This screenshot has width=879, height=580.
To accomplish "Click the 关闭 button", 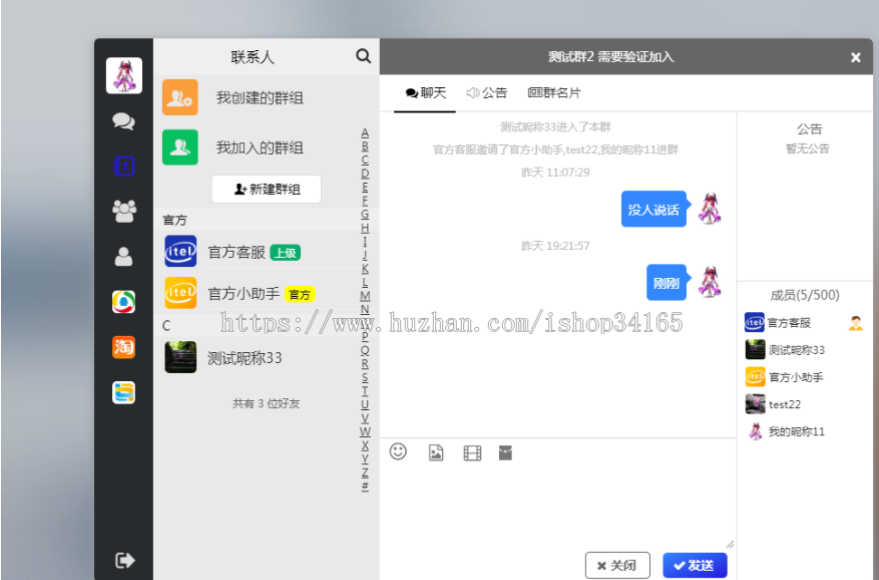I will [x=617, y=565].
